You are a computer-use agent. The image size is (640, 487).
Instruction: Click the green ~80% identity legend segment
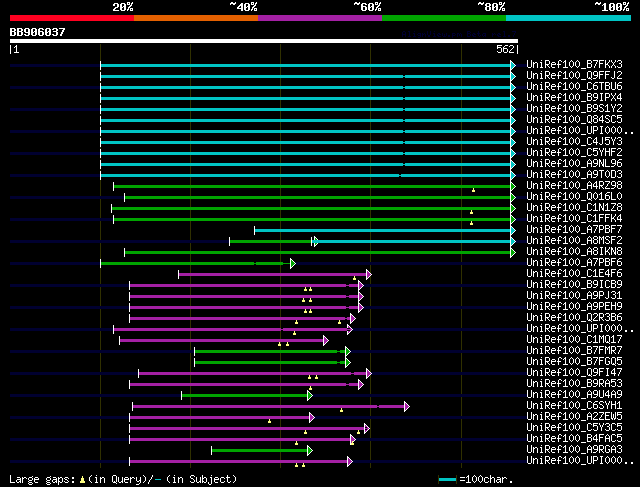coord(444,18)
